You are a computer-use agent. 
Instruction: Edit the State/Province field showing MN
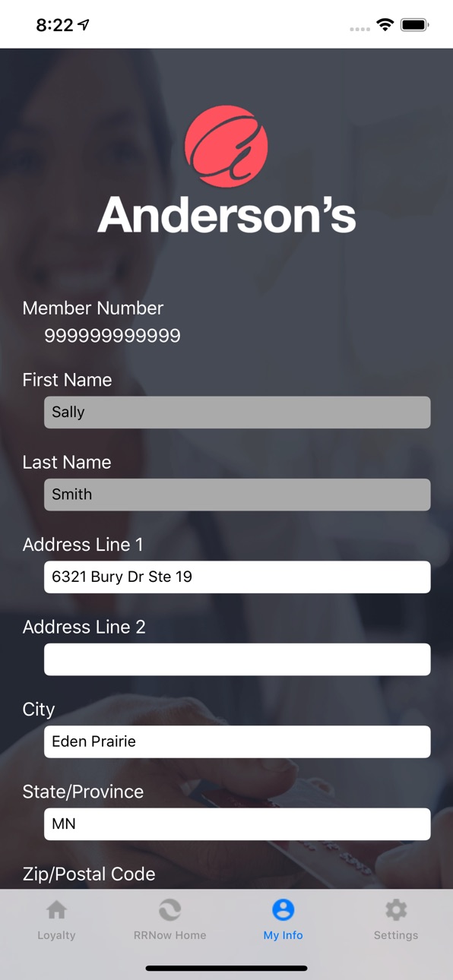click(x=237, y=824)
